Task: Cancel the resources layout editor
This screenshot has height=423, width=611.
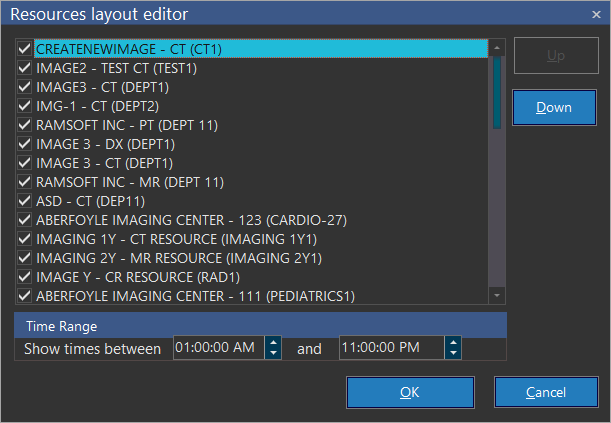Action: [x=546, y=392]
